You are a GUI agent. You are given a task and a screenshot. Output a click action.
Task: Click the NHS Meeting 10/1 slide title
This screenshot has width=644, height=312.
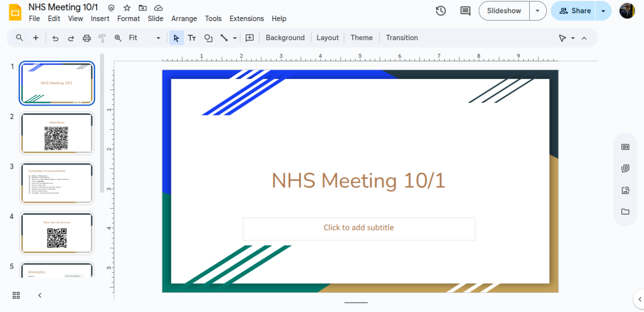point(358,180)
